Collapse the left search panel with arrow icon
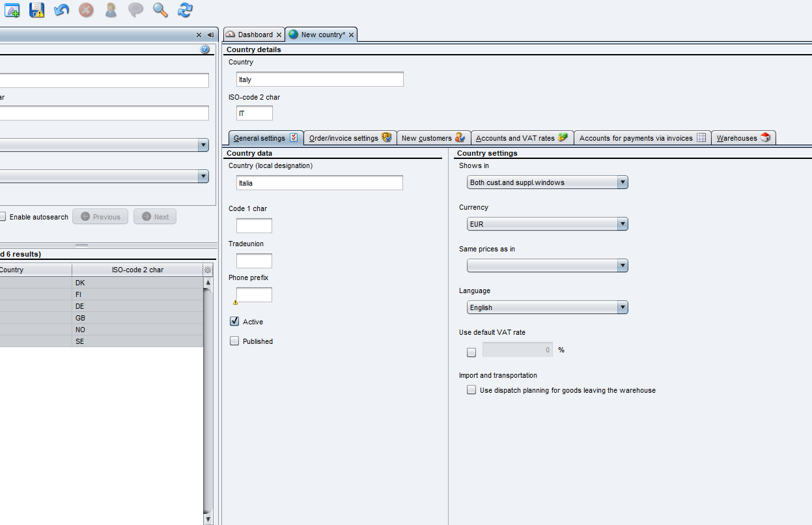 click(210, 35)
